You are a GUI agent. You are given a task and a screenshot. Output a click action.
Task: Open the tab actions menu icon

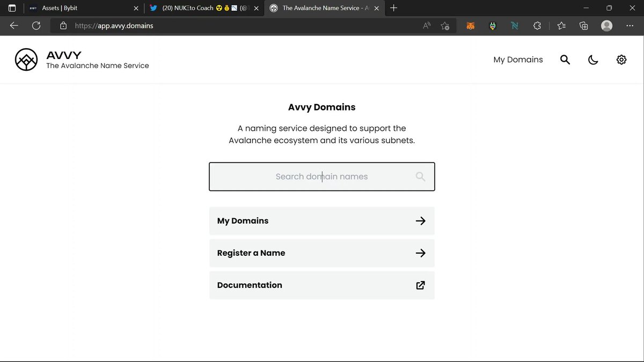coord(12,8)
